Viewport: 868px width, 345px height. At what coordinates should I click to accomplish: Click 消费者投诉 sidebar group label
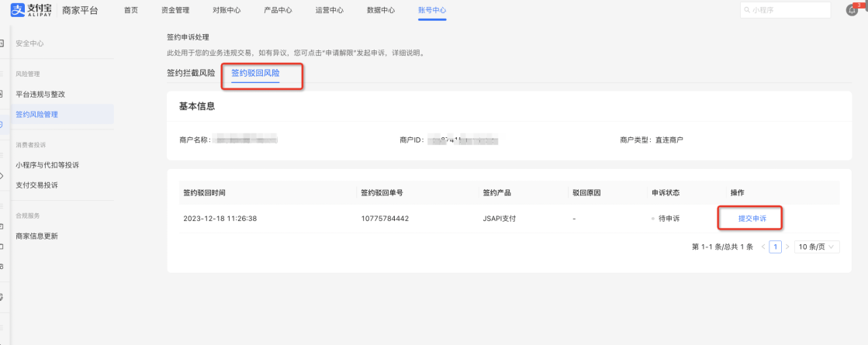click(x=30, y=145)
